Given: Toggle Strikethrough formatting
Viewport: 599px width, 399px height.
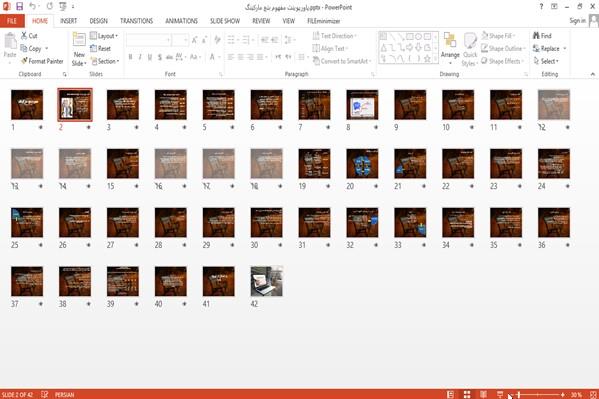Looking at the screenshot, I should click(x=169, y=57).
